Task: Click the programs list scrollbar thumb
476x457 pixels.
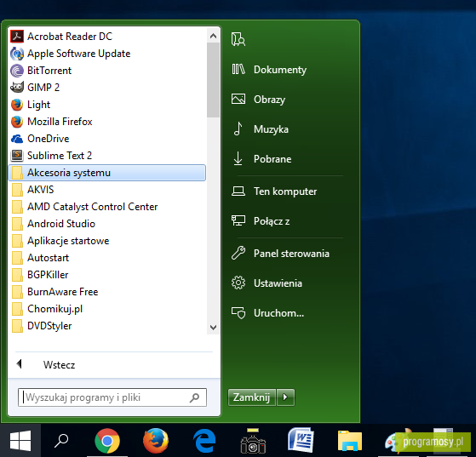Action: [213, 80]
